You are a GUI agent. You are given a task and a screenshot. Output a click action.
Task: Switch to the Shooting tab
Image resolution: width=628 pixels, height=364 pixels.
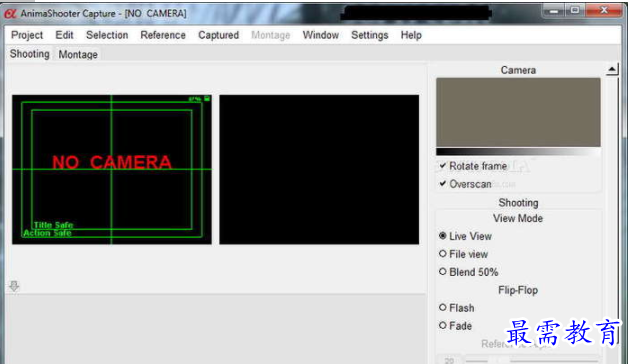point(30,54)
